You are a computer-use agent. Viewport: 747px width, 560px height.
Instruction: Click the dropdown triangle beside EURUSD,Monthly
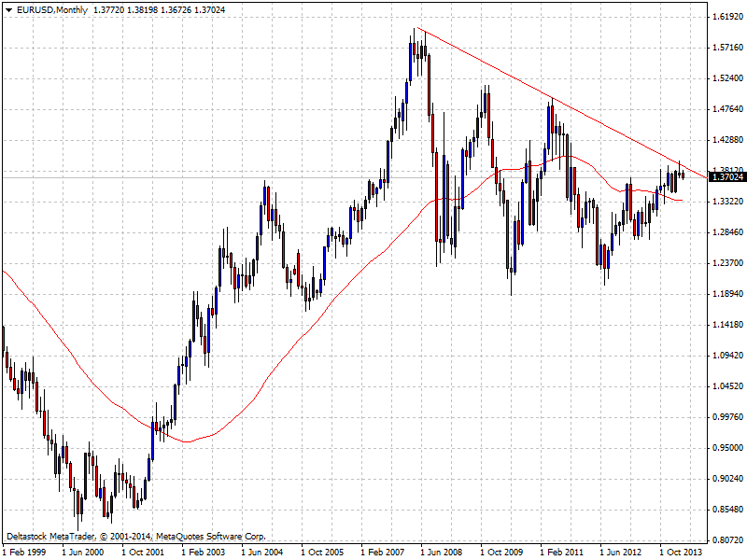point(8,10)
